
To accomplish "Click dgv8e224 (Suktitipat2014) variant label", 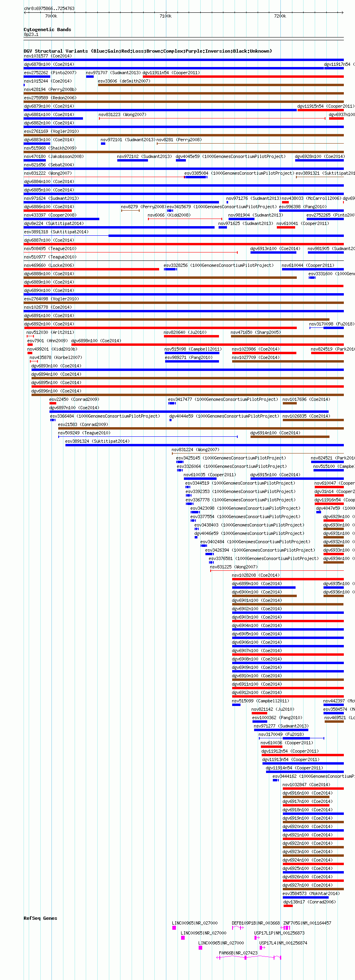I will pos(54,223).
